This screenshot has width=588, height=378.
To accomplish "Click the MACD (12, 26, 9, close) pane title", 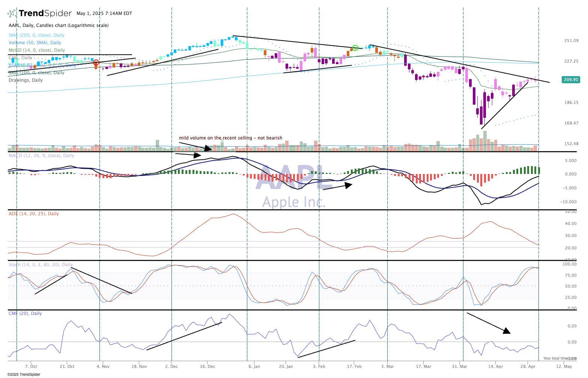I will click(x=41, y=156).
